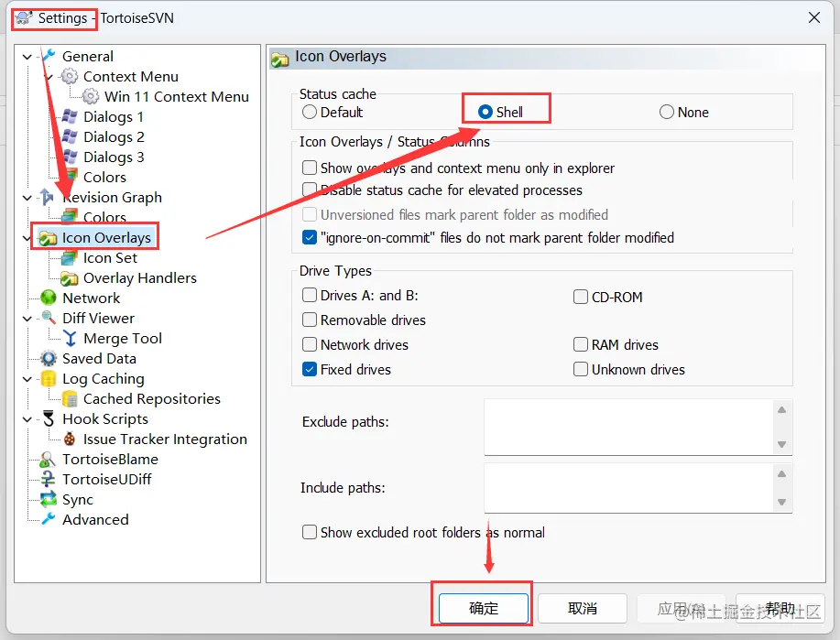Click the Overlay Handlers folder icon
The height and width of the screenshot is (640, 840).
[69, 278]
